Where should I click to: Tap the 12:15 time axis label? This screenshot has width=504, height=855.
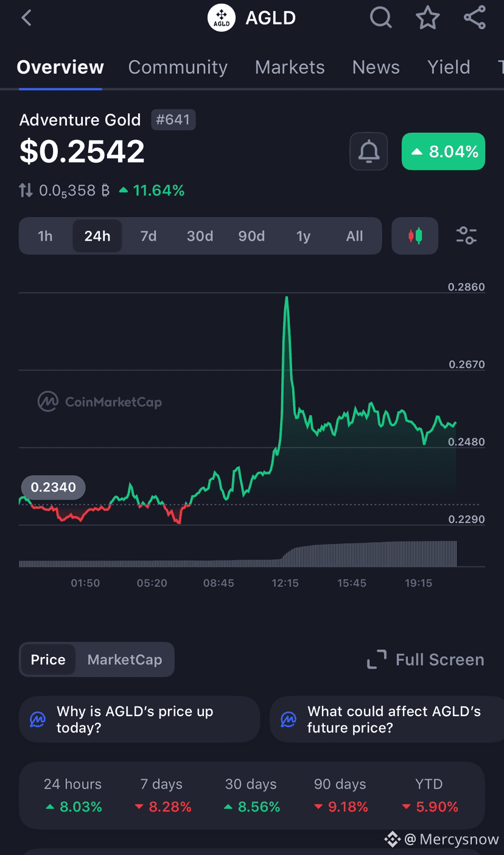(285, 583)
